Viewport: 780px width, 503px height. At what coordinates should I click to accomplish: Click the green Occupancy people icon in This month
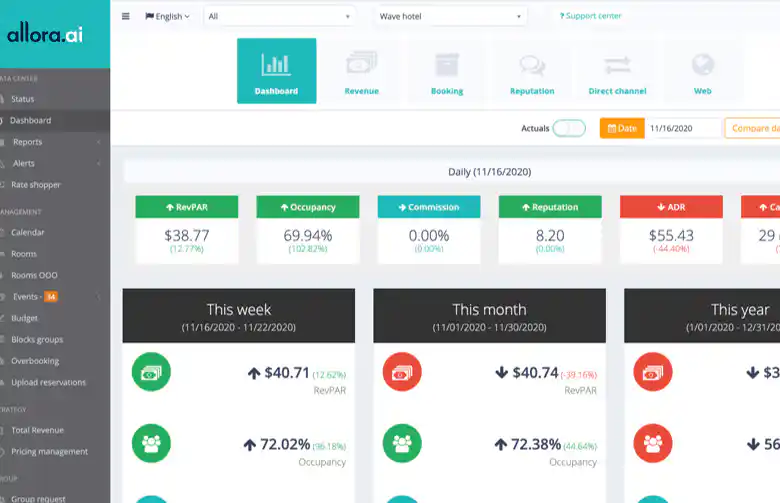(x=402, y=443)
